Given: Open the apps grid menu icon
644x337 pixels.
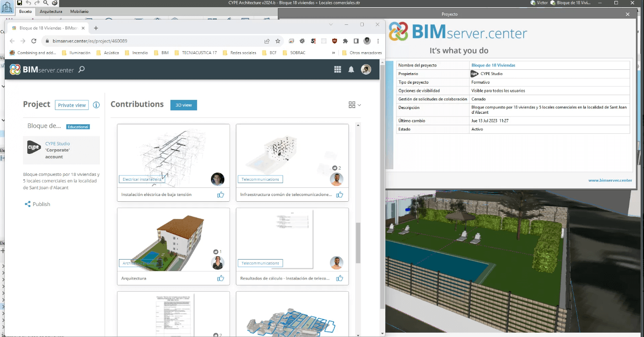Looking at the screenshot, I should pos(338,70).
